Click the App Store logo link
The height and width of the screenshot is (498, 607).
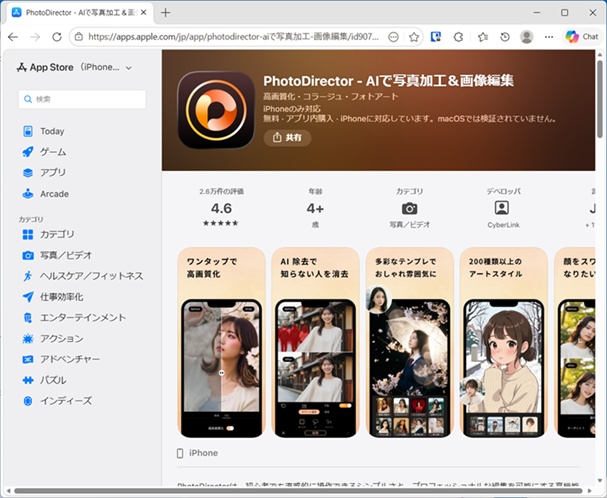coord(45,67)
